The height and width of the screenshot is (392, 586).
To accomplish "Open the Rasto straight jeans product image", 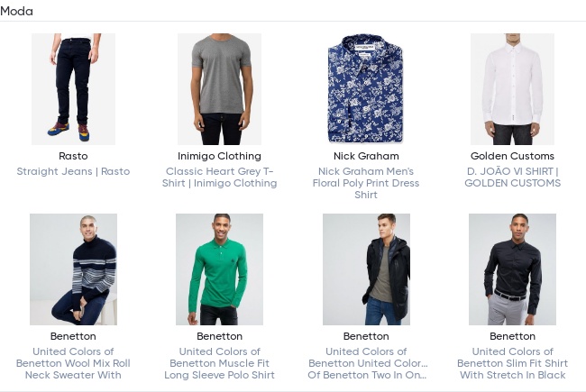I will pos(73,89).
